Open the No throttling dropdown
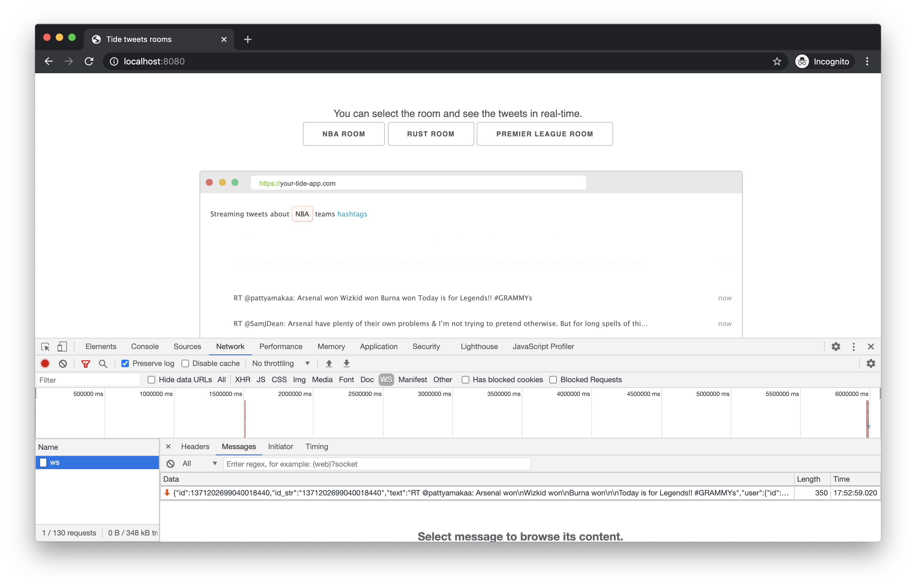This screenshot has width=916, height=588. [x=281, y=363]
